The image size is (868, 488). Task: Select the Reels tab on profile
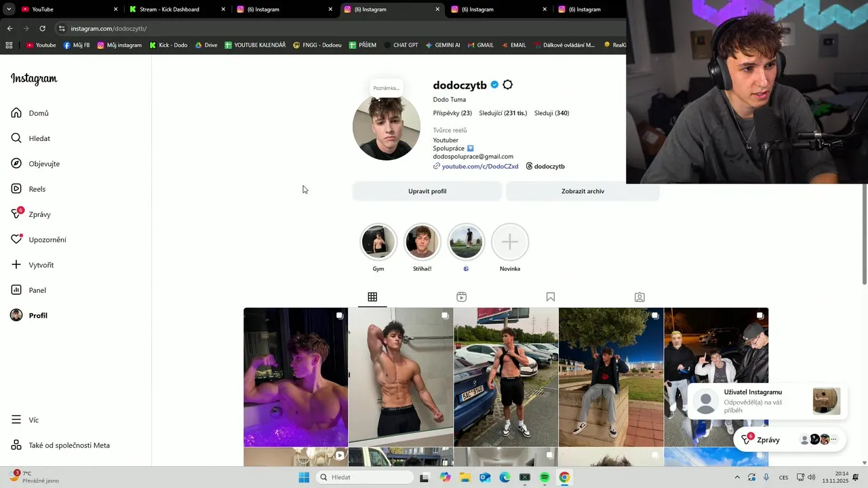click(x=461, y=297)
